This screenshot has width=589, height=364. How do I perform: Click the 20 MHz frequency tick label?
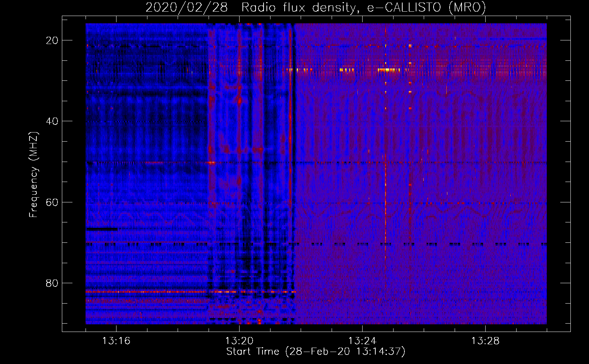(52, 40)
